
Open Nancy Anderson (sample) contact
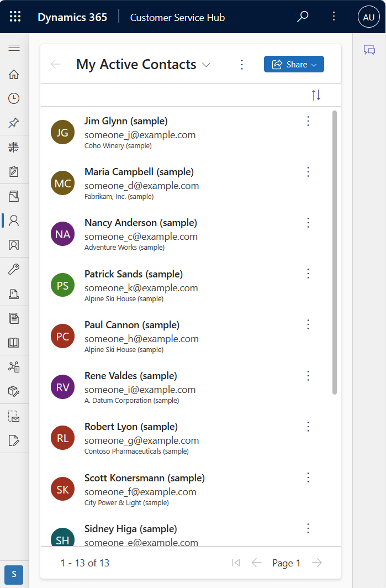140,223
